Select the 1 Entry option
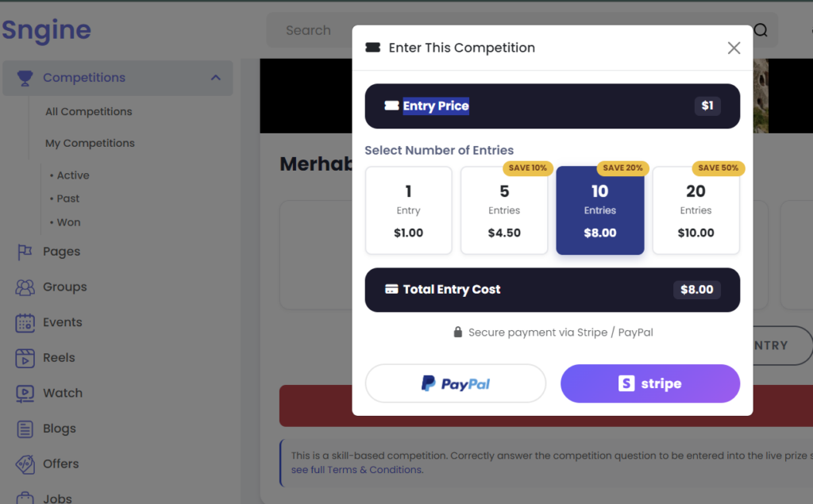 408,210
